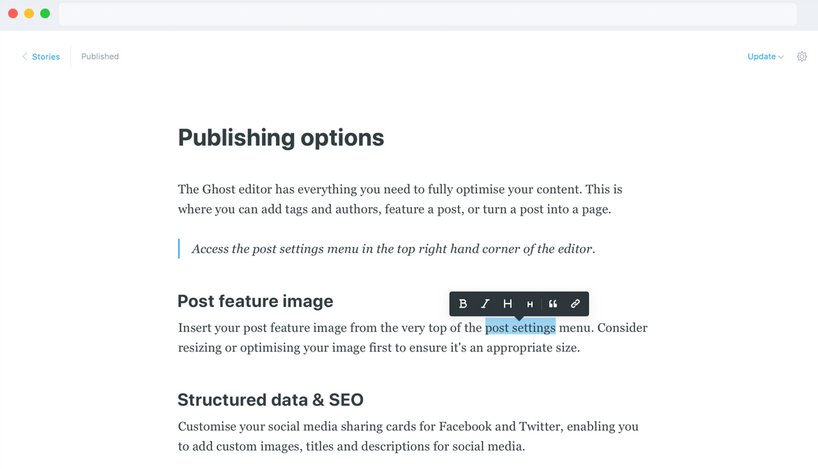Screen dimensions: 818x469
Task: Click the italic blockquote about post settings
Action: pos(393,249)
